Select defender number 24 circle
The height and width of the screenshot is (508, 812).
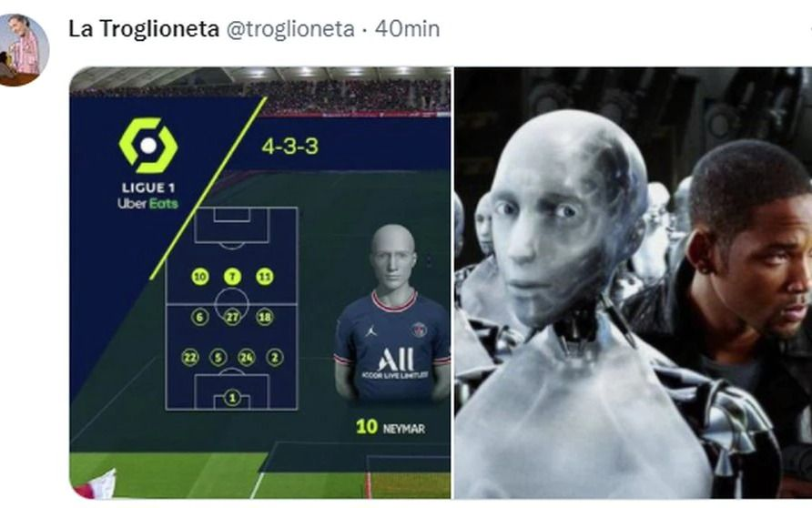click(247, 357)
